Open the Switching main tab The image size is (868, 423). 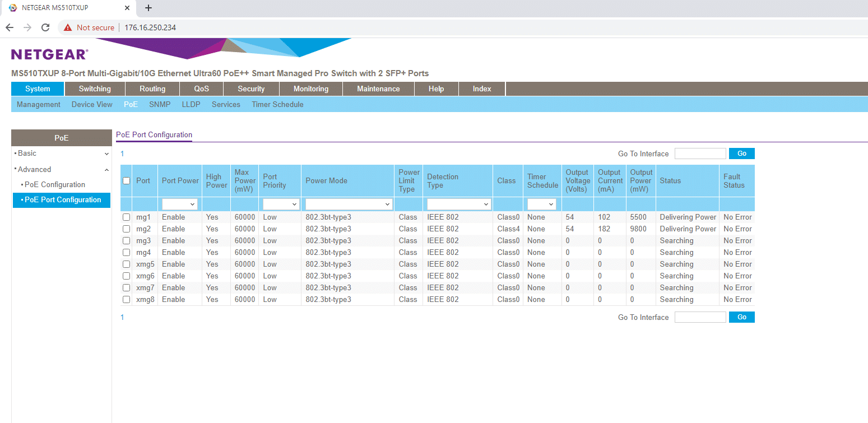coord(95,89)
